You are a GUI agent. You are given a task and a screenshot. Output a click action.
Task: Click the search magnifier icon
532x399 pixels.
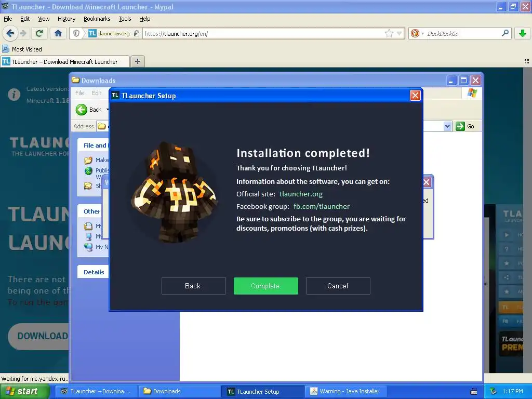coord(505,33)
